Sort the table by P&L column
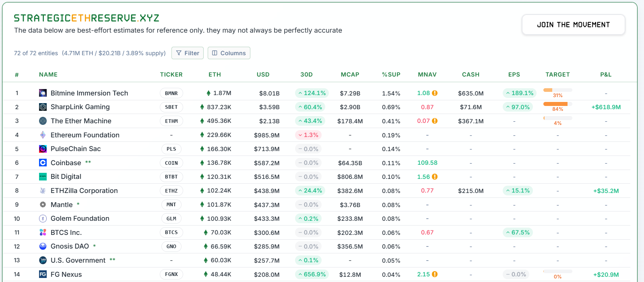This screenshot has height=282, width=644. pyautogui.click(x=606, y=75)
